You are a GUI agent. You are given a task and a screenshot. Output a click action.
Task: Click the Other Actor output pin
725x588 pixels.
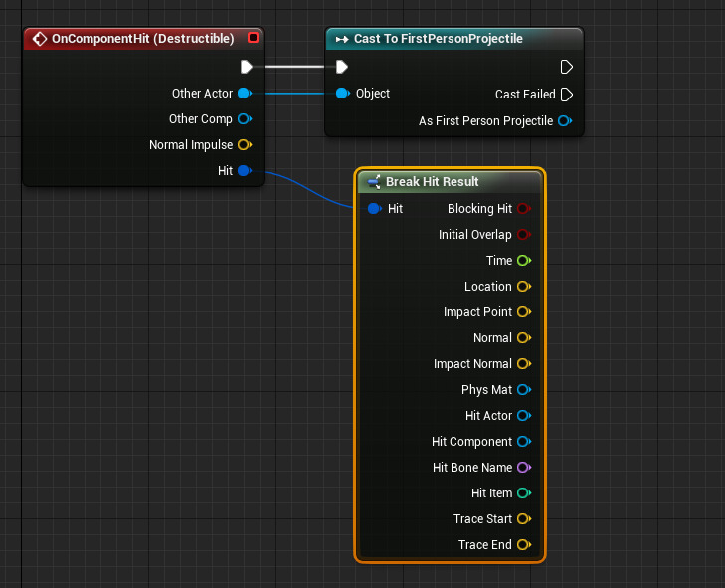[244, 94]
